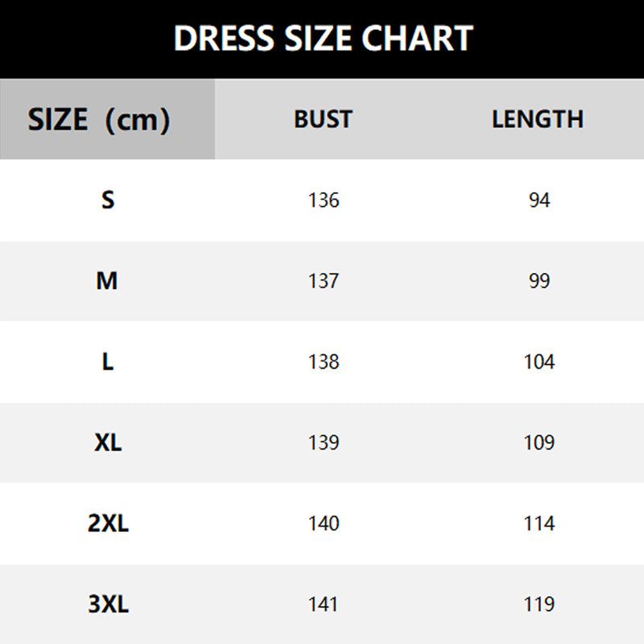Click length value 109
Image resolution: width=644 pixels, height=644 pixels.
pyautogui.click(x=539, y=443)
